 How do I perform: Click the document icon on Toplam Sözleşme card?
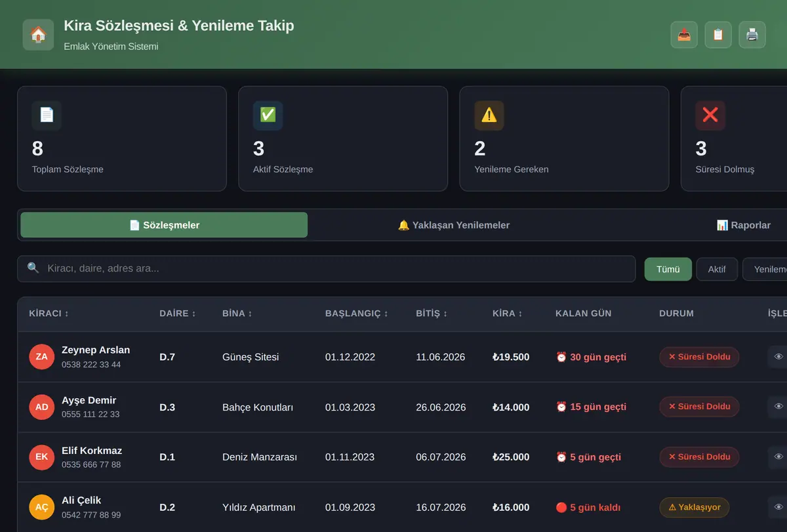coord(47,115)
